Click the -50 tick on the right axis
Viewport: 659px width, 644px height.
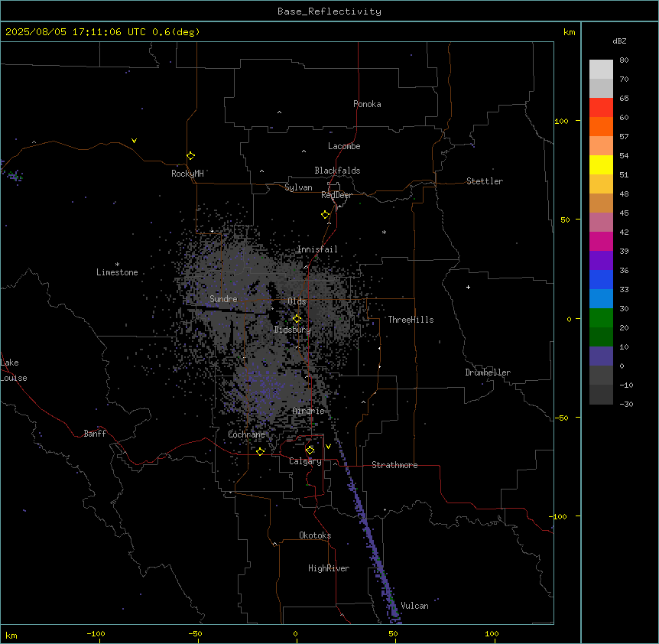point(561,418)
